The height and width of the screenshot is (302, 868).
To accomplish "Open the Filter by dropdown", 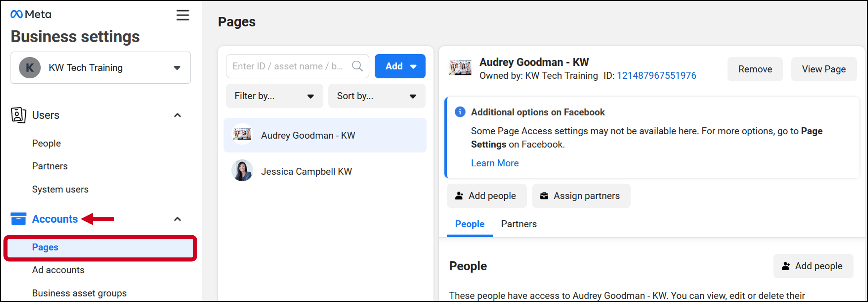I will pyautogui.click(x=274, y=96).
